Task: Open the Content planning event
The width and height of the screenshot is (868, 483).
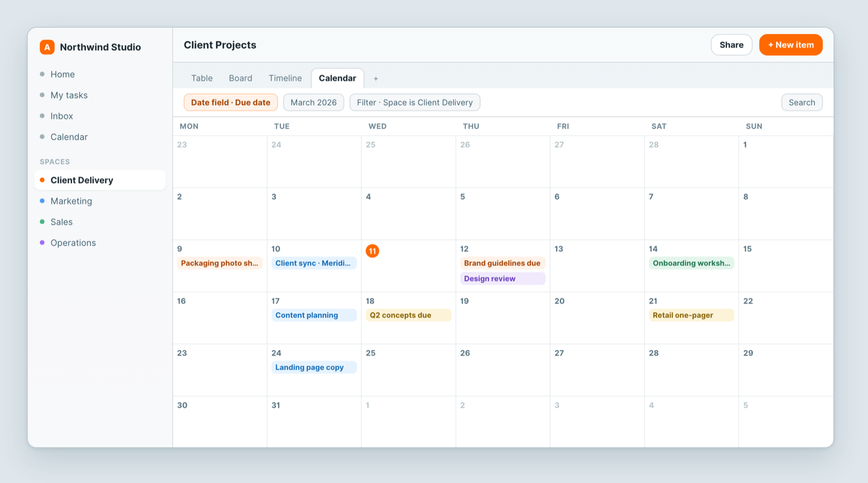Action: [x=314, y=315]
